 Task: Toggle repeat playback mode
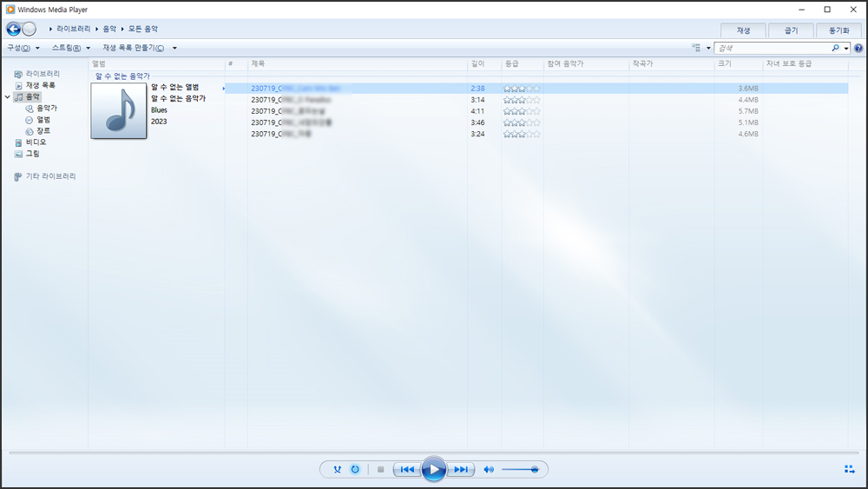355,470
